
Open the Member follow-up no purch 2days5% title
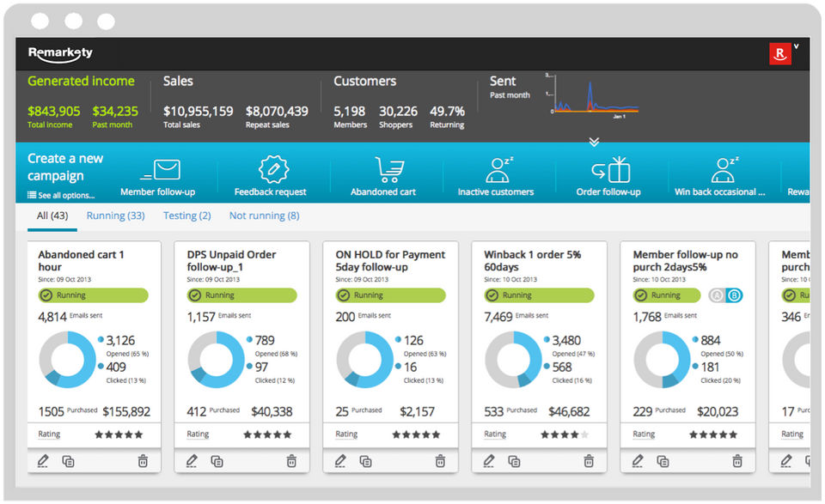[686, 261]
